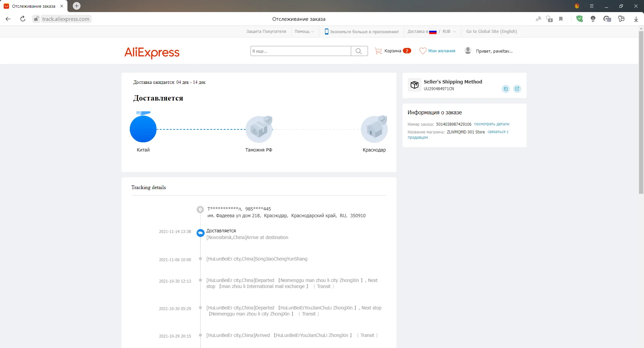Click the cart item count badge 2
This screenshot has width=644, height=348.
(x=407, y=51)
